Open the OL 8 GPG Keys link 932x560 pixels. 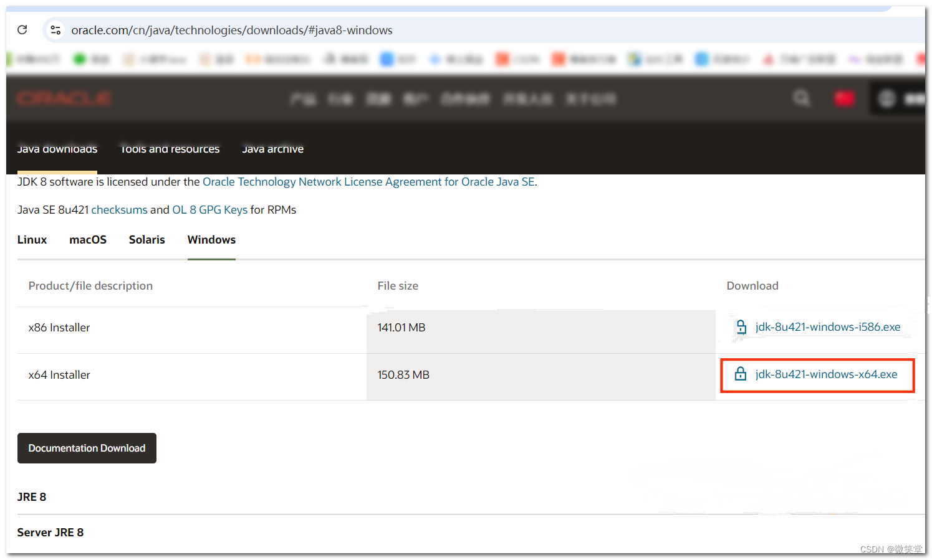coord(210,210)
